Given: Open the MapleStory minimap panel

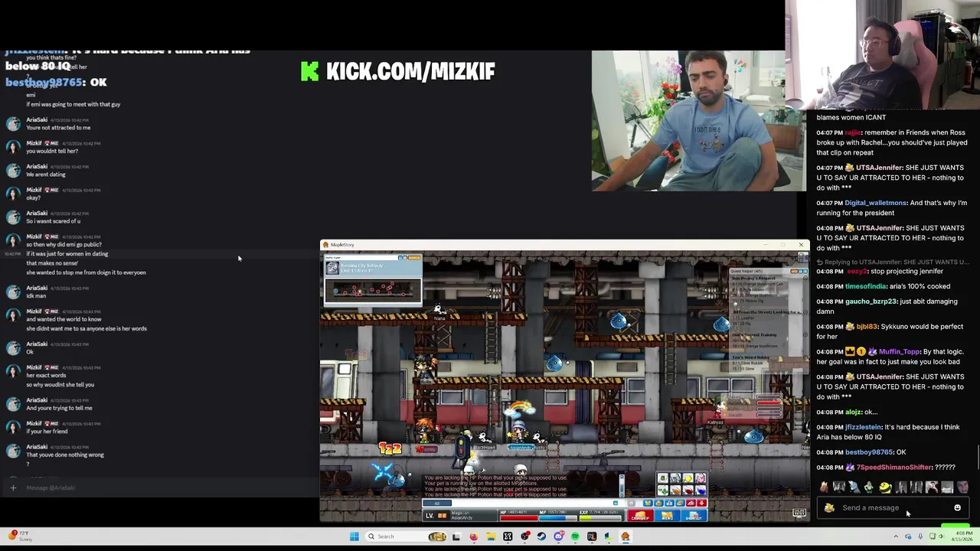Looking at the screenshot, I should pos(372,281).
